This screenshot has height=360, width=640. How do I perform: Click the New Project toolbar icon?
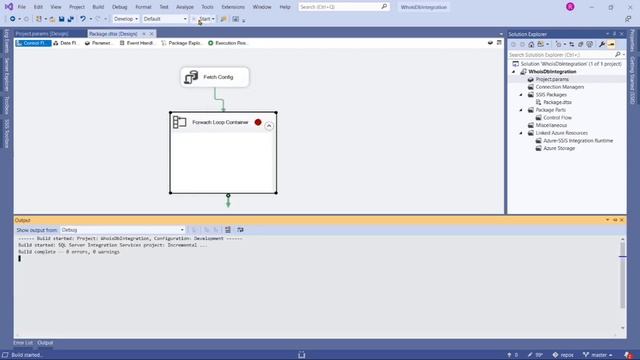pos(38,19)
